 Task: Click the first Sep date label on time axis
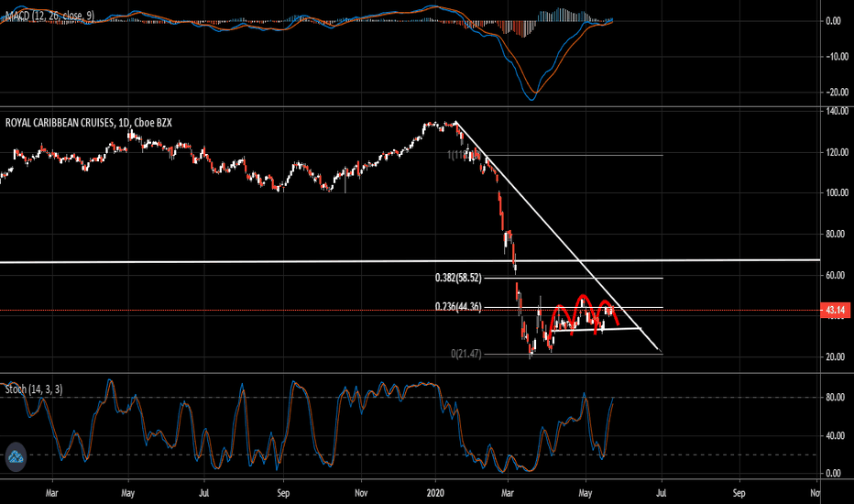283,493
